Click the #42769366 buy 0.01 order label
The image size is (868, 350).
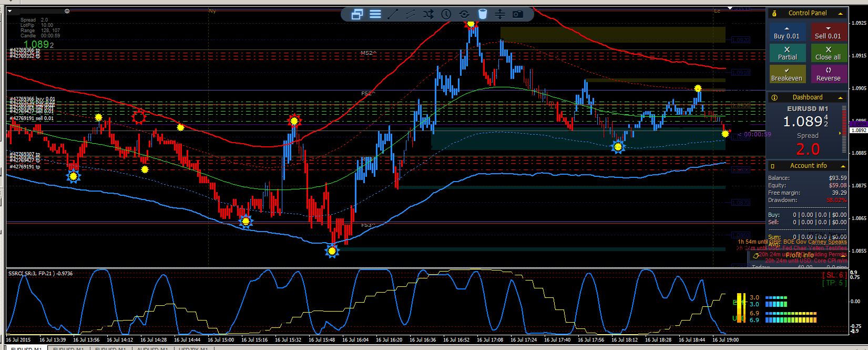(32, 99)
